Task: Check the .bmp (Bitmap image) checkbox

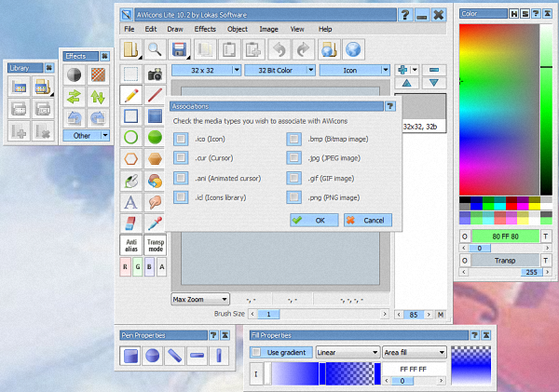Action: (293, 139)
